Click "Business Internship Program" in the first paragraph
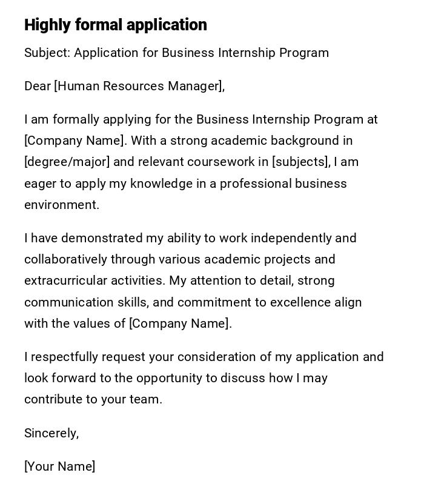The image size is (424, 504). (x=279, y=119)
